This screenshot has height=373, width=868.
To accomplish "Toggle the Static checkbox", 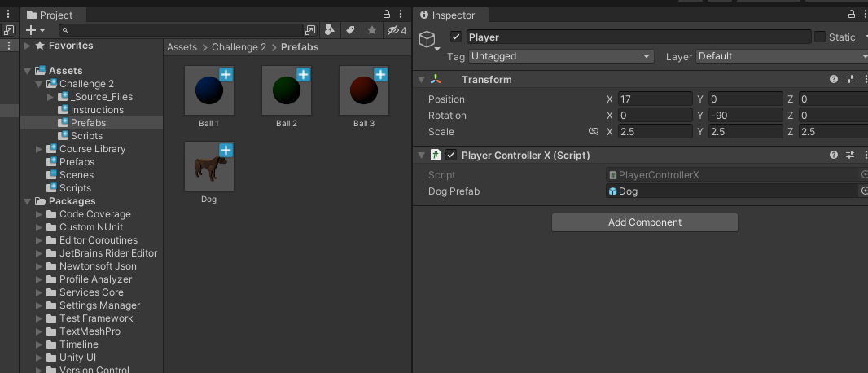I will [x=820, y=37].
